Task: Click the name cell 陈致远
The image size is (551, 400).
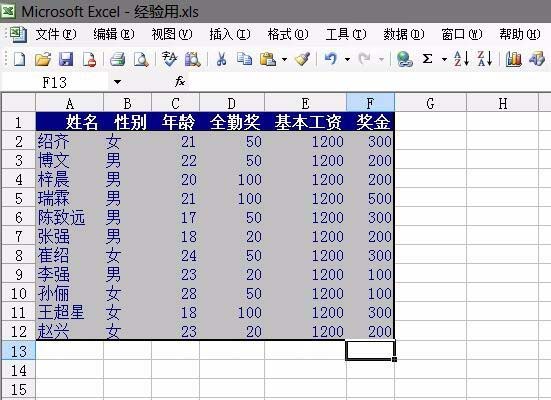Action: [70, 218]
